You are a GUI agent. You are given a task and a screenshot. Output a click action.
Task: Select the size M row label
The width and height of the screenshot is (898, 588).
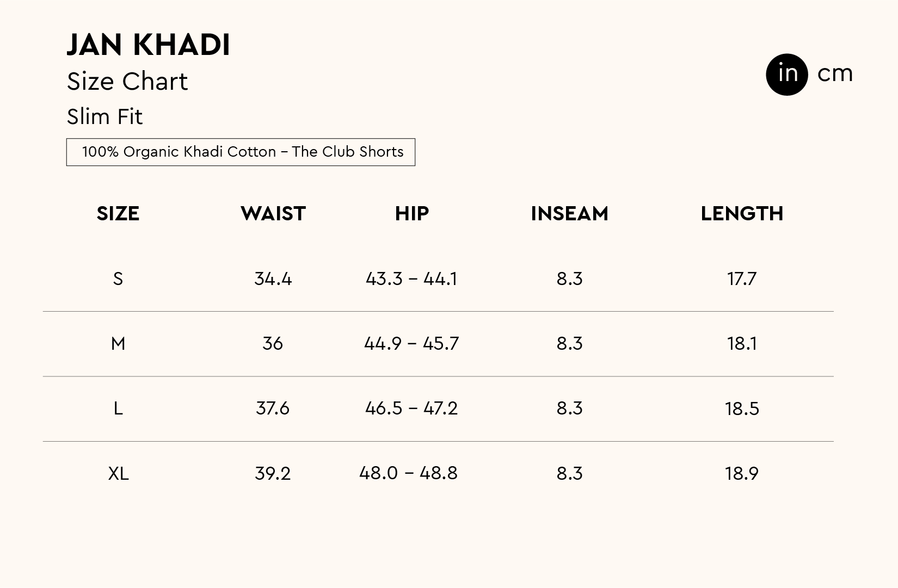pos(118,344)
